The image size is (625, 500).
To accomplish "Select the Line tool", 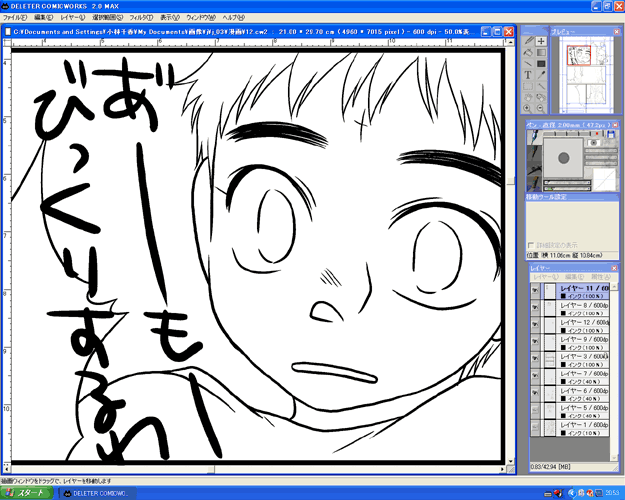I will tap(528, 63).
